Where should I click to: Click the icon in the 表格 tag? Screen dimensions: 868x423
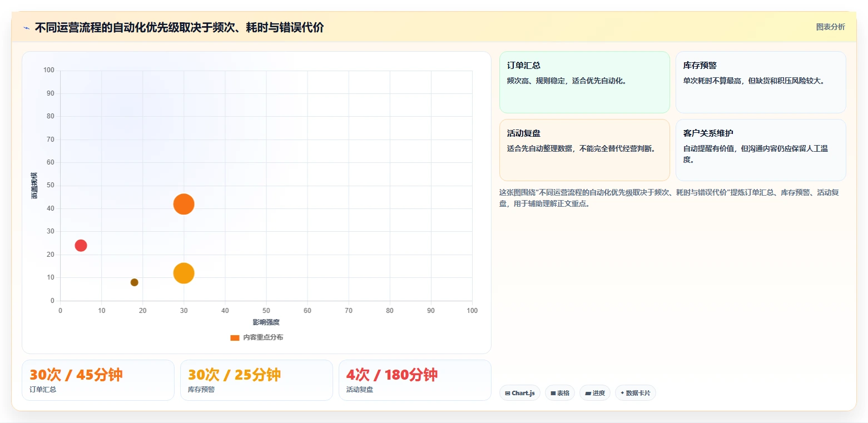(553, 393)
